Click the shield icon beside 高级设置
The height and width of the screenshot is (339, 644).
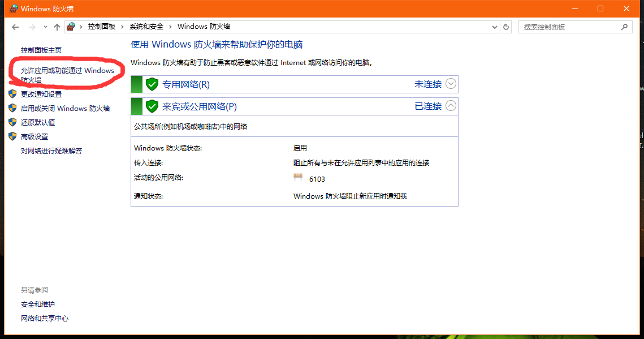pyautogui.click(x=13, y=136)
